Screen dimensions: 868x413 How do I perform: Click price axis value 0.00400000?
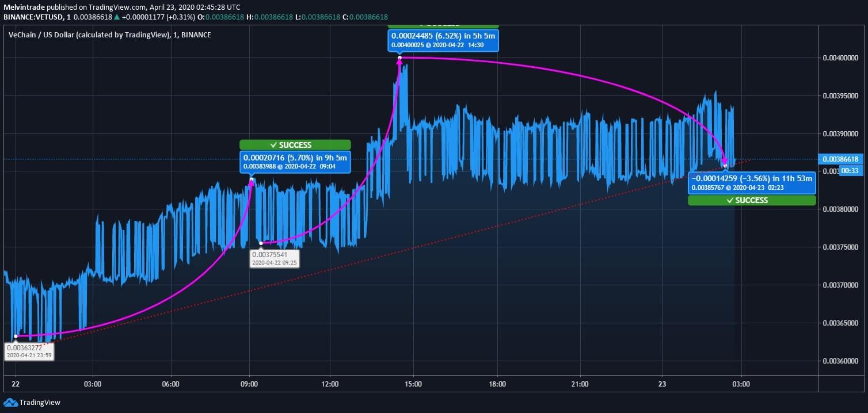point(840,58)
